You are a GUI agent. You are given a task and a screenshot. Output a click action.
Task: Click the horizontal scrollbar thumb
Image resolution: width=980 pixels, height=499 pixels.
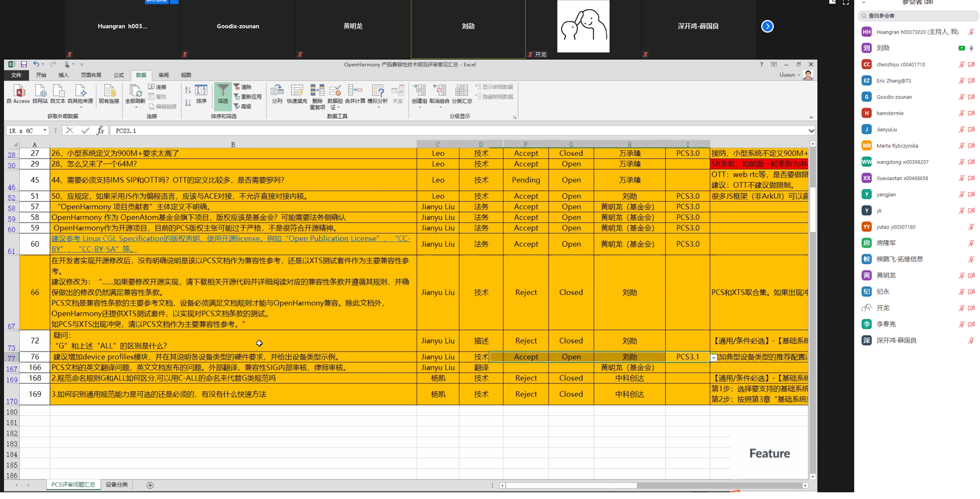coord(571,486)
